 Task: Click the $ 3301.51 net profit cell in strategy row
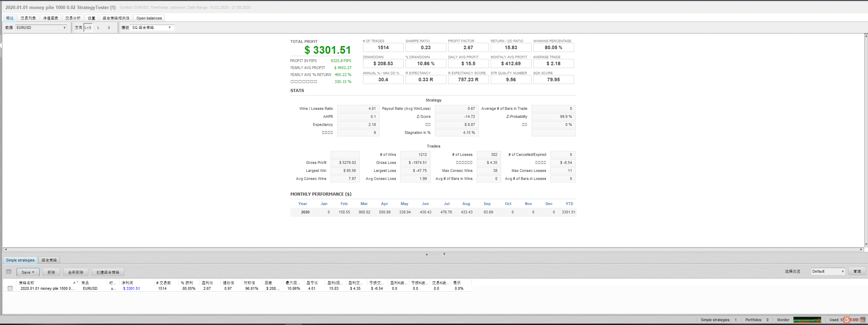pos(132,288)
